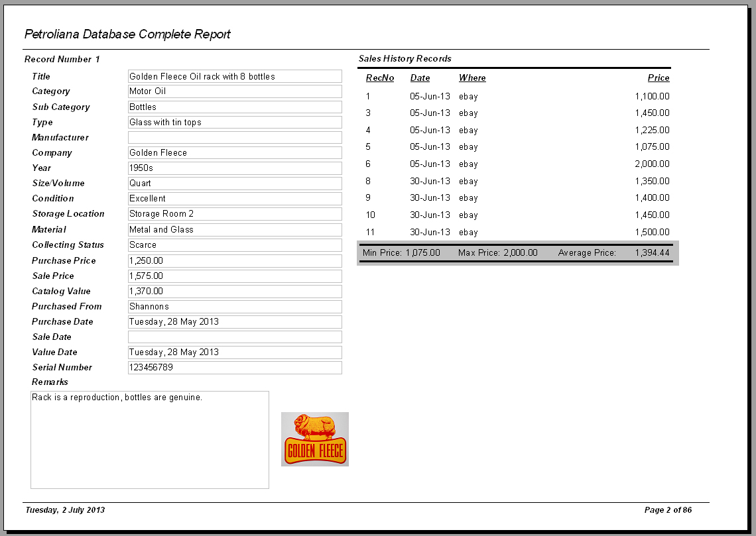Click price 1,400.00 in record 9 row
This screenshot has width=756, height=536.
coord(653,198)
